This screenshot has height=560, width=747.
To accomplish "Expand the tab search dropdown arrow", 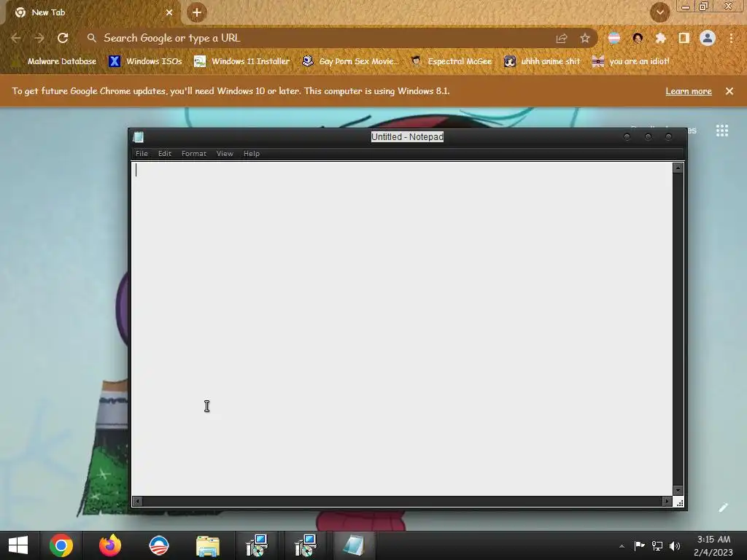I will coord(659,13).
